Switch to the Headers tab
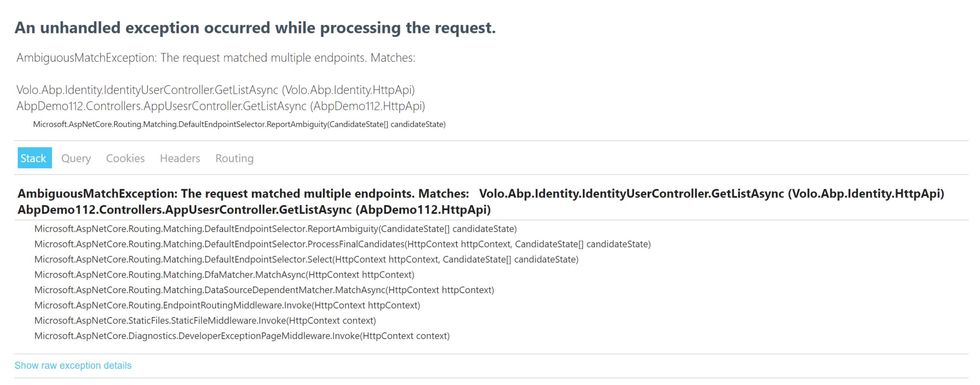 180,158
